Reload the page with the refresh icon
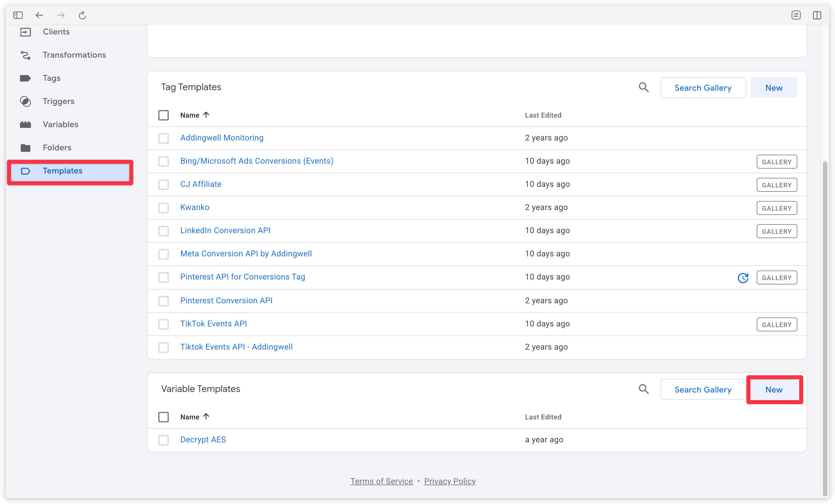The image size is (835, 504). point(82,15)
